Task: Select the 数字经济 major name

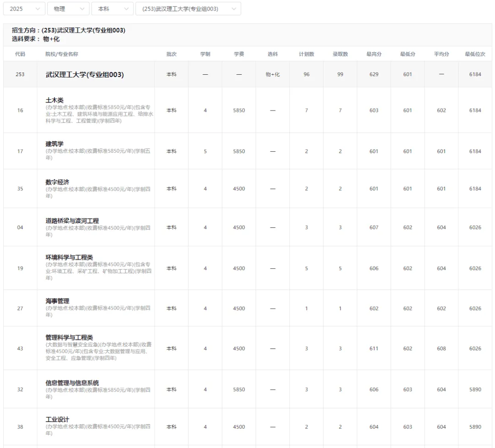Action: [x=57, y=182]
